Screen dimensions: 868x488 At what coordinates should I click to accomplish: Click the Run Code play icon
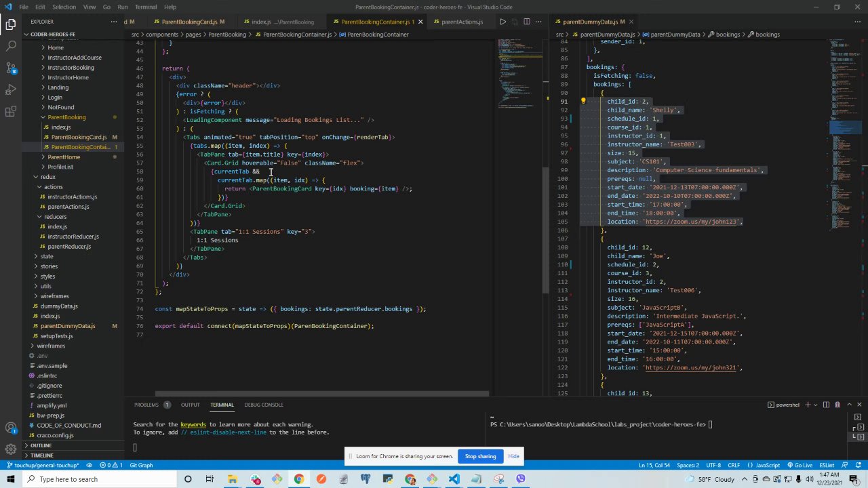[502, 22]
